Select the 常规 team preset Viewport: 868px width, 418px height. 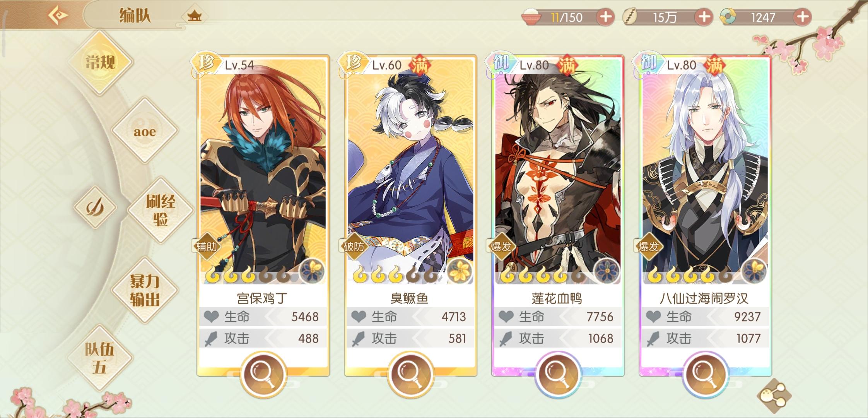[100, 62]
